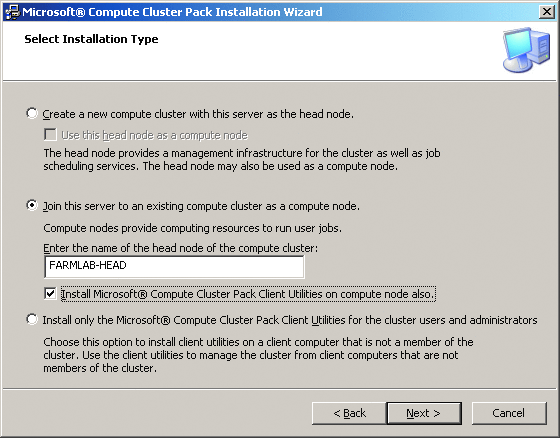Click the window title text in the title bar
560x438 pixels.
click(x=172, y=12)
